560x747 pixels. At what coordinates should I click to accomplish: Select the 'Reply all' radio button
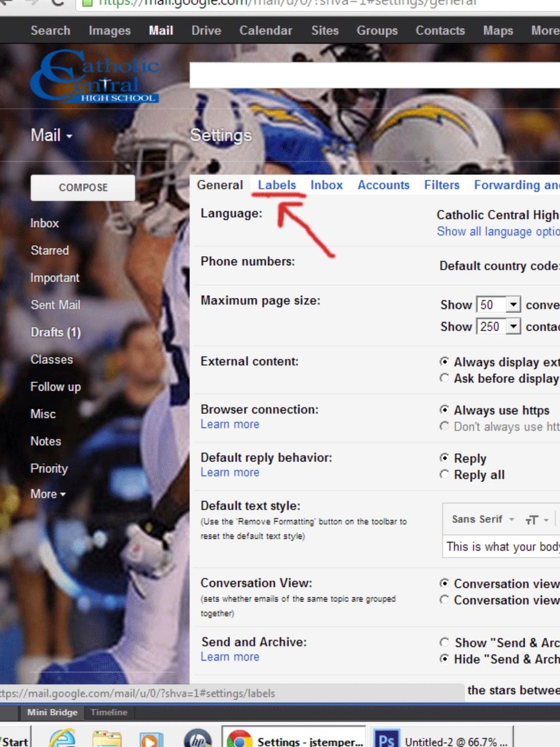[444, 474]
